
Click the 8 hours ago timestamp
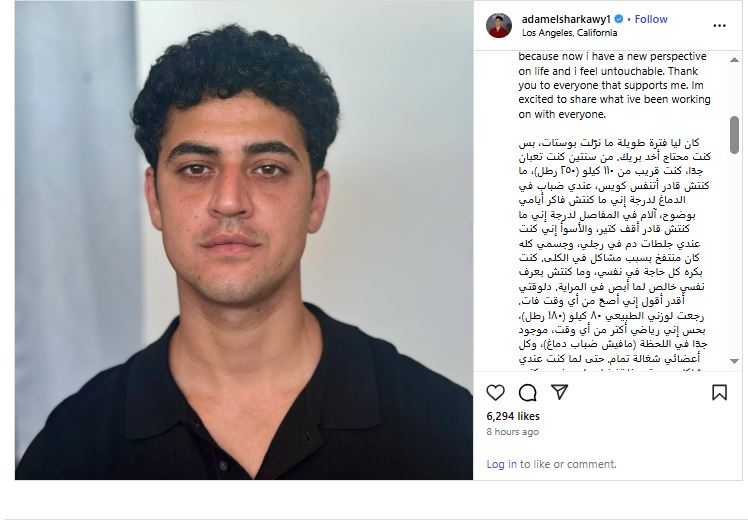[x=512, y=431]
